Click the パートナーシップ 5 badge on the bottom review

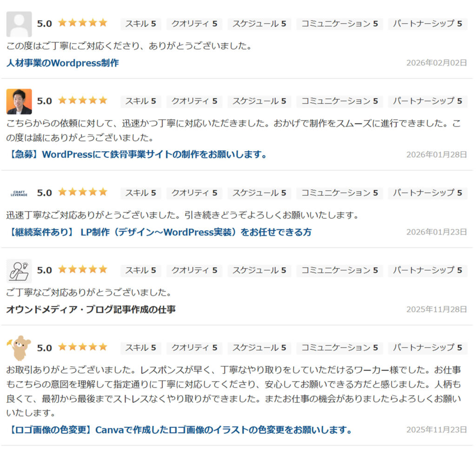point(428,348)
